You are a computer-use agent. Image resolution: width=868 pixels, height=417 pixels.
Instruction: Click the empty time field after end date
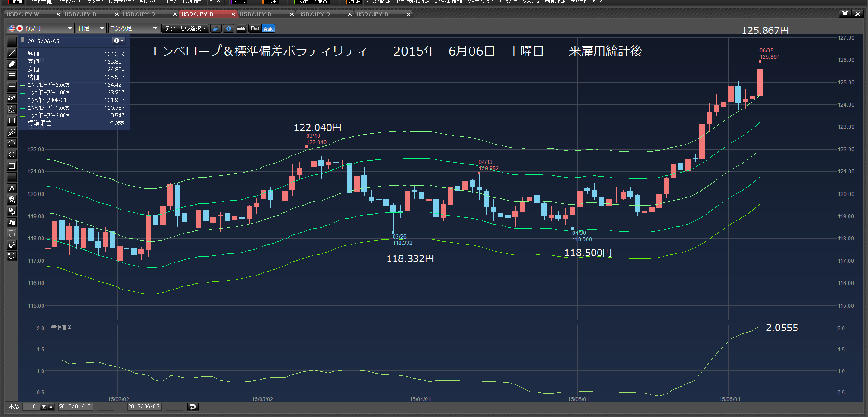174,407
